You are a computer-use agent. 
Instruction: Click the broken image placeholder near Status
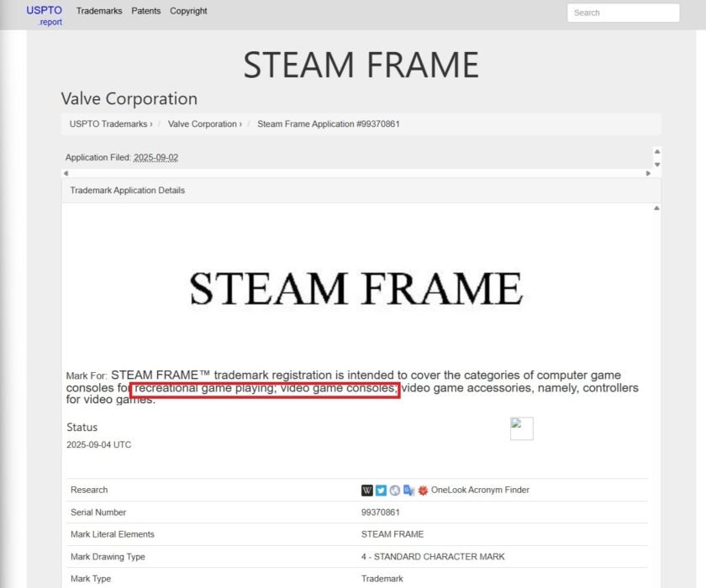(521, 428)
